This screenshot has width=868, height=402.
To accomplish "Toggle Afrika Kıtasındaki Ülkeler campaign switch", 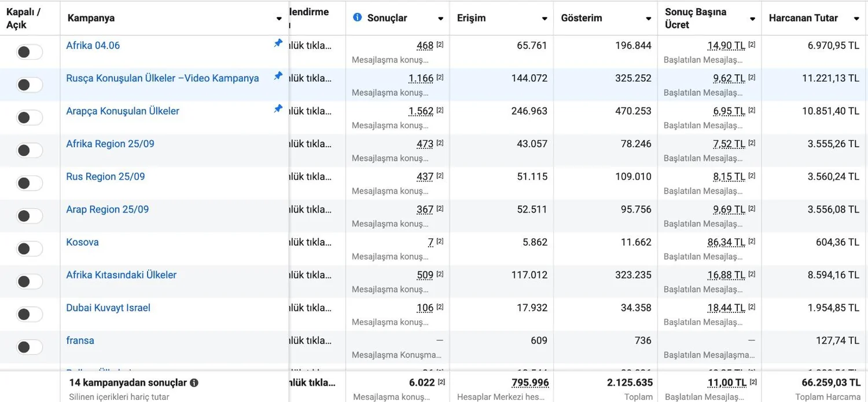I will click(30, 282).
